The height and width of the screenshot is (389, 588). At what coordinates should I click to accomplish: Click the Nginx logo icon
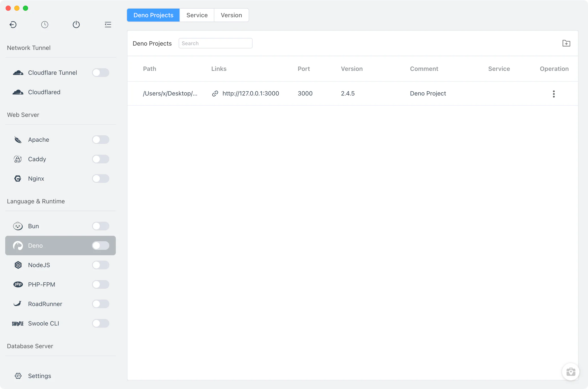coord(18,179)
